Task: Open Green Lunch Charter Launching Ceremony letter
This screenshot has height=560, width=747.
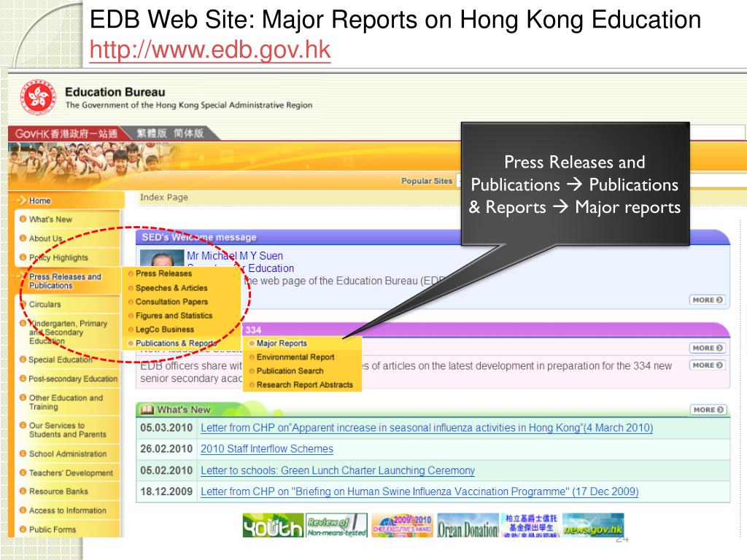Action: point(338,470)
